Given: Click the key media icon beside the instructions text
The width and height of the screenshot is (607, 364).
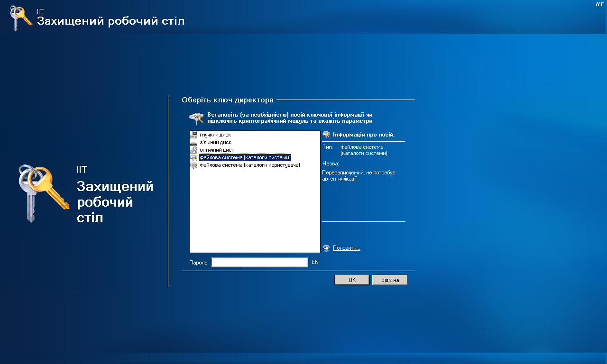Looking at the screenshot, I should (196, 118).
